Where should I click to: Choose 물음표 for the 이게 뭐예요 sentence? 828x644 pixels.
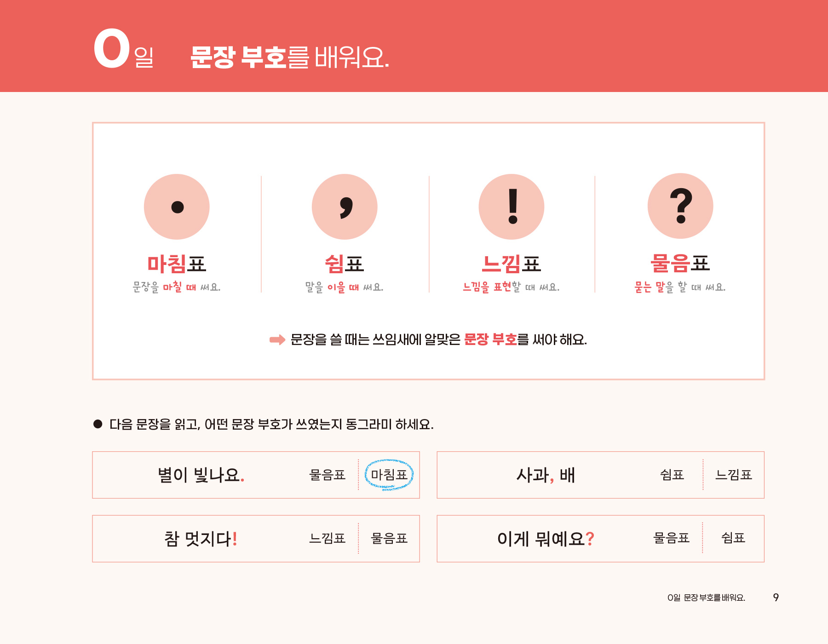point(671,538)
